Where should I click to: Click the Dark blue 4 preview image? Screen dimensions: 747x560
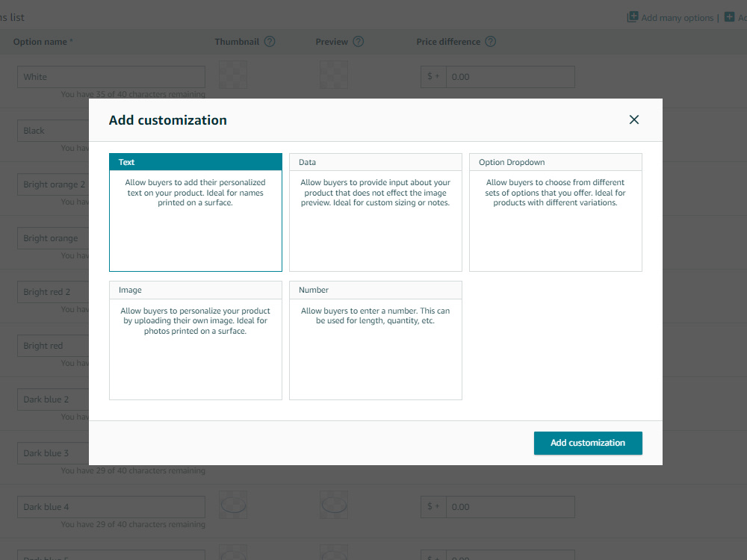334,505
